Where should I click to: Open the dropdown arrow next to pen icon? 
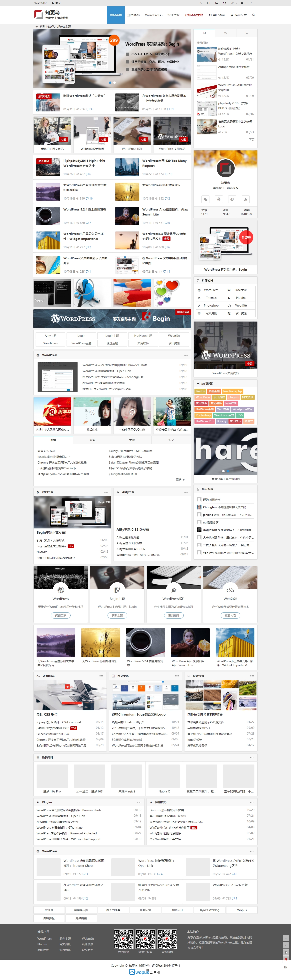[x=236, y=3]
